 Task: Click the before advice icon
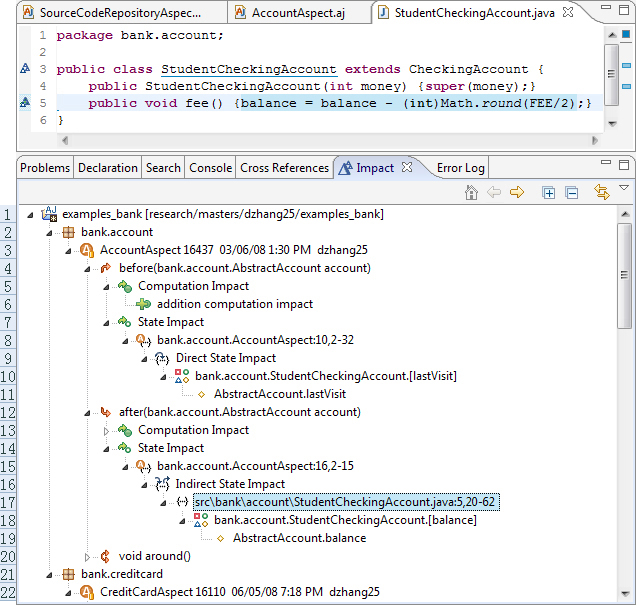click(106, 268)
